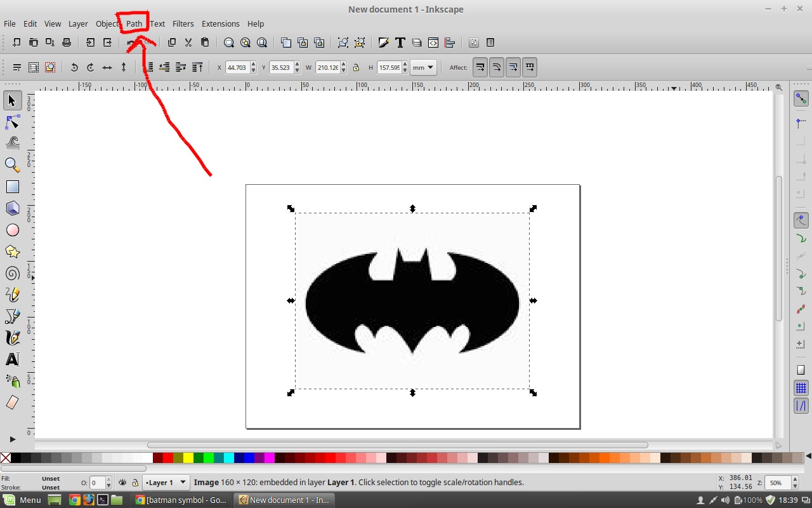Select the Spray objects tool
The height and width of the screenshot is (508, 812).
12,381
